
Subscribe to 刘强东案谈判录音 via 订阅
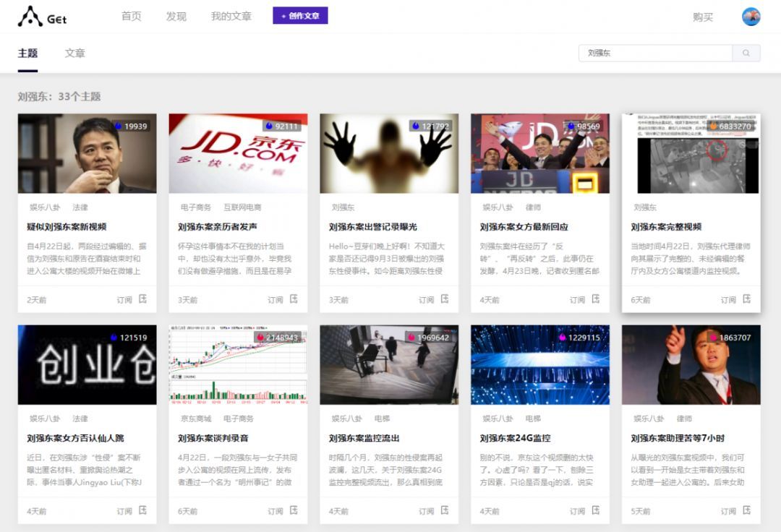pyautogui.click(x=276, y=511)
